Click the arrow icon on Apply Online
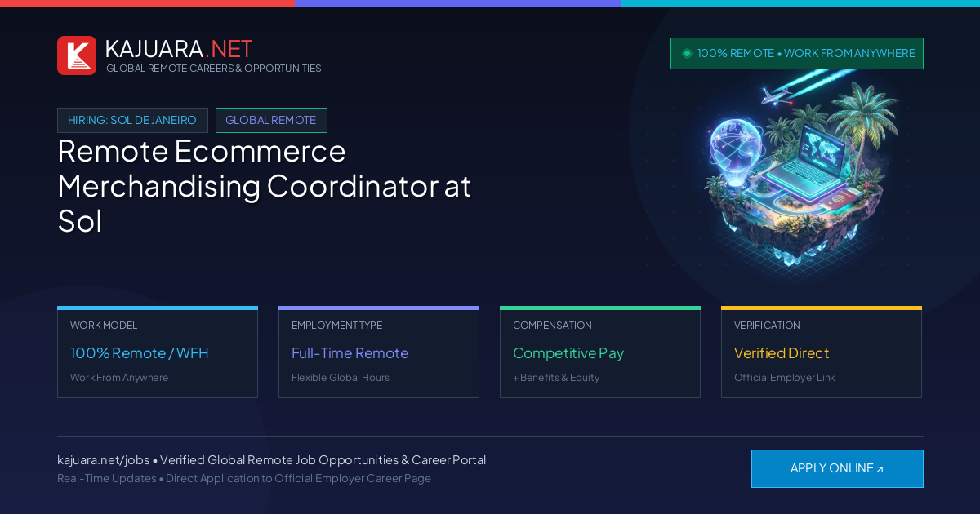 pos(880,469)
